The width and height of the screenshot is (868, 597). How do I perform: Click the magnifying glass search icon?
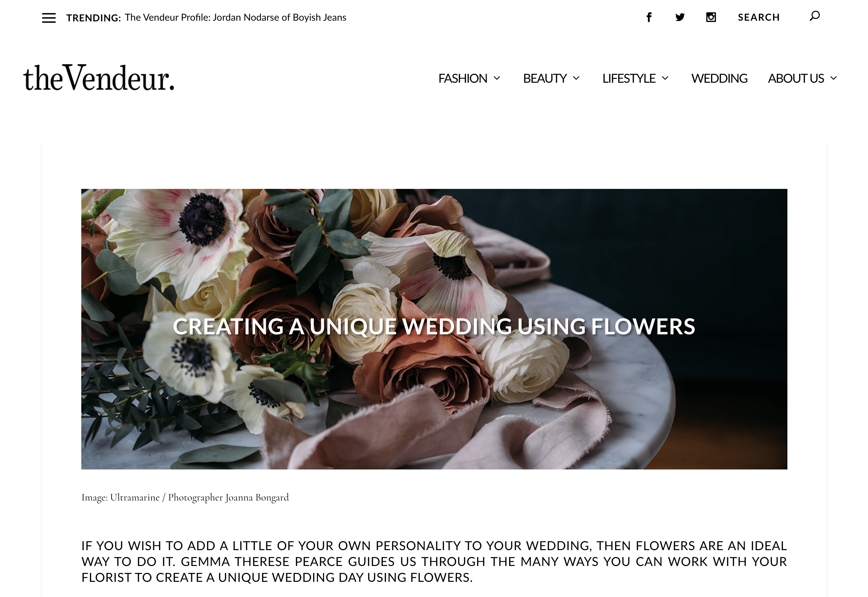(x=815, y=16)
